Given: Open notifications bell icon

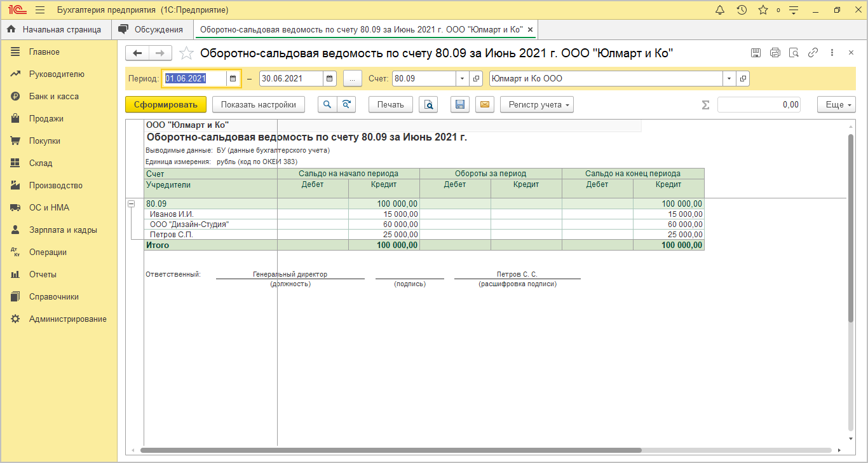Looking at the screenshot, I should pos(720,10).
